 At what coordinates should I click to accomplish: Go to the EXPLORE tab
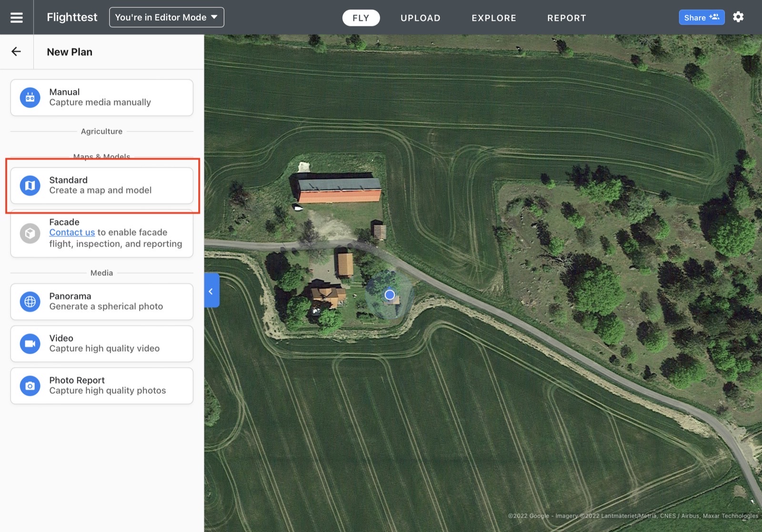pyautogui.click(x=494, y=18)
